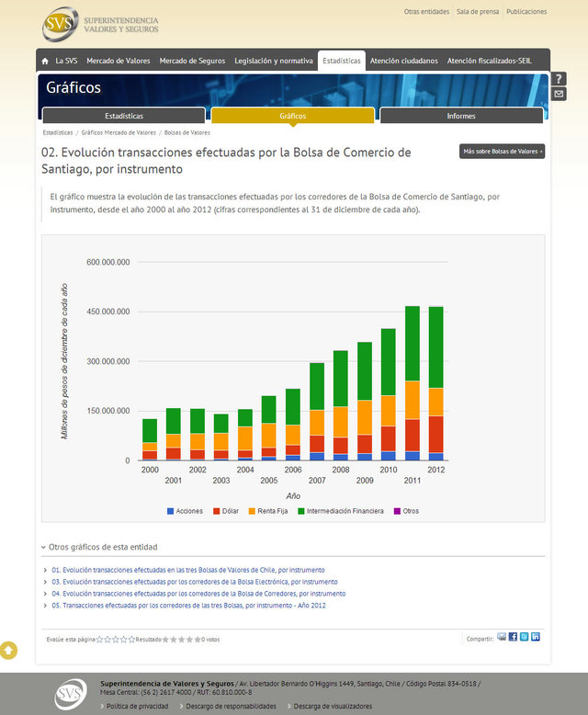Switch to the Informes sub-tab
588x715 pixels.
(461, 116)
